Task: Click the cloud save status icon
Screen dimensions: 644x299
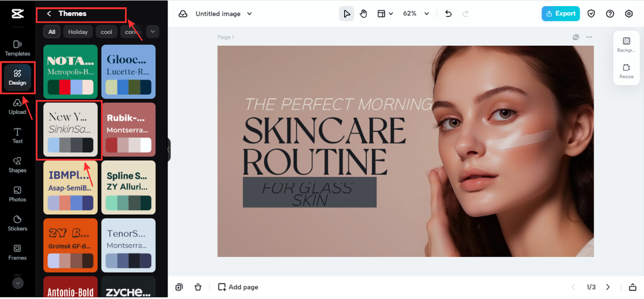Action: click(183, 14)
